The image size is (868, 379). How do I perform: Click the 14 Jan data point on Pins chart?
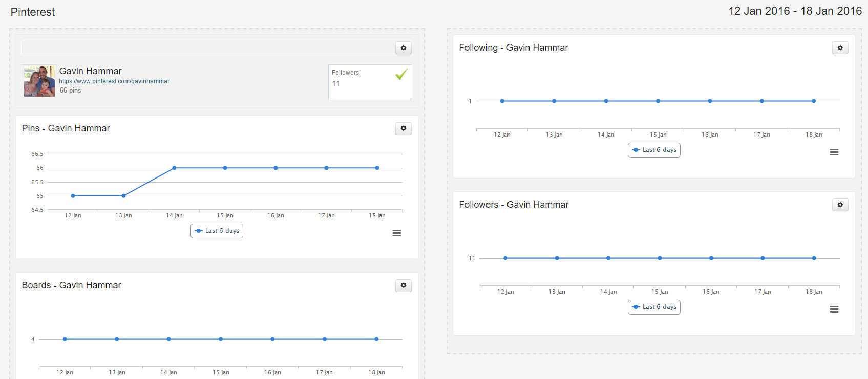175,168
